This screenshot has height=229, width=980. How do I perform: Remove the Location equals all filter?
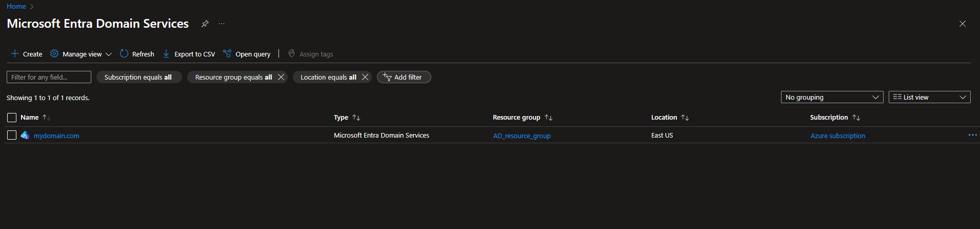[365, 77]
